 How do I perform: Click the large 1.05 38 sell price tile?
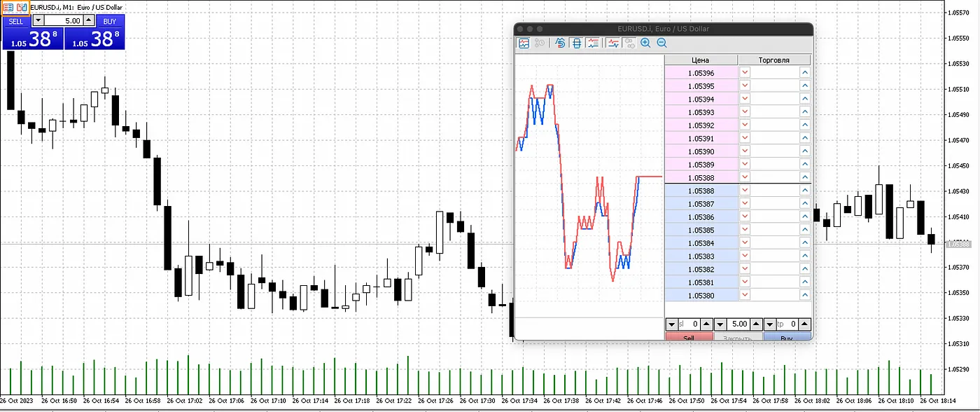[x=33, y=39]
